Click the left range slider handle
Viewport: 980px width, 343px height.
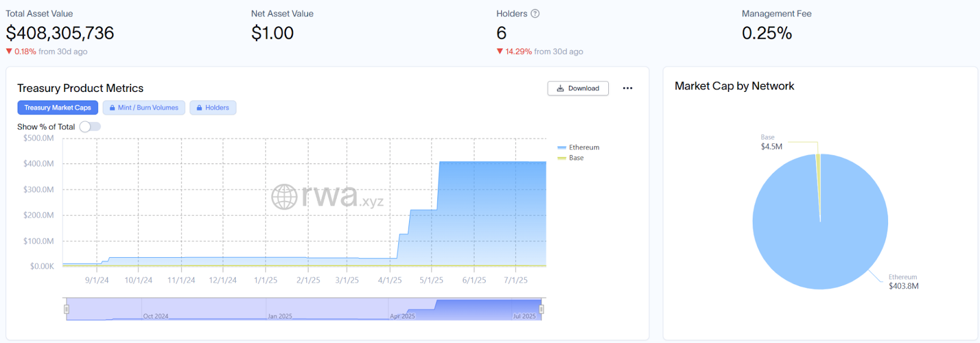[x=67, y=309]
